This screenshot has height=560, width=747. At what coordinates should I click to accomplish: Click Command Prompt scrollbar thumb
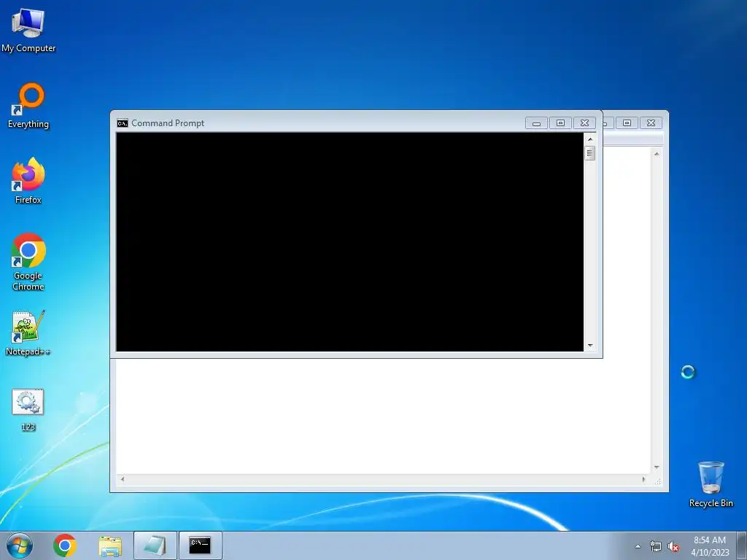[590, 153]
